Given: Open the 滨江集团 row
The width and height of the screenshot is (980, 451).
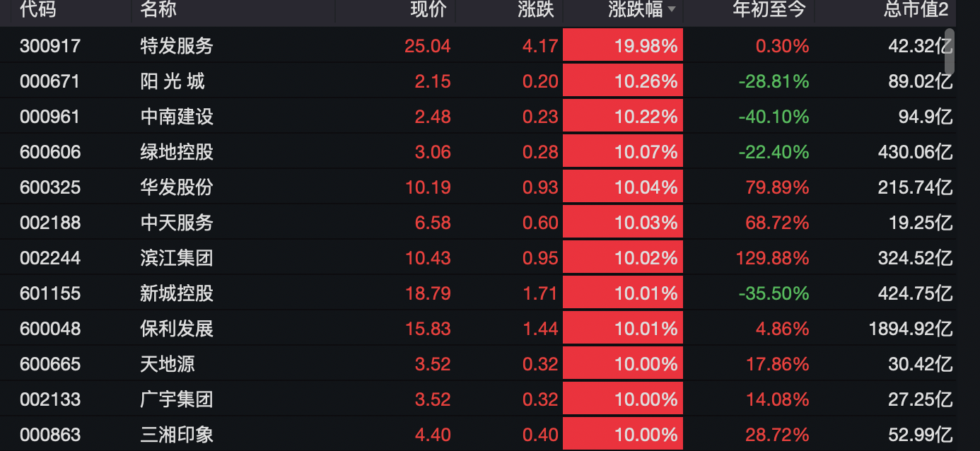Looking at the screenshot, I should pyautogui.click(x=177, y=258).
